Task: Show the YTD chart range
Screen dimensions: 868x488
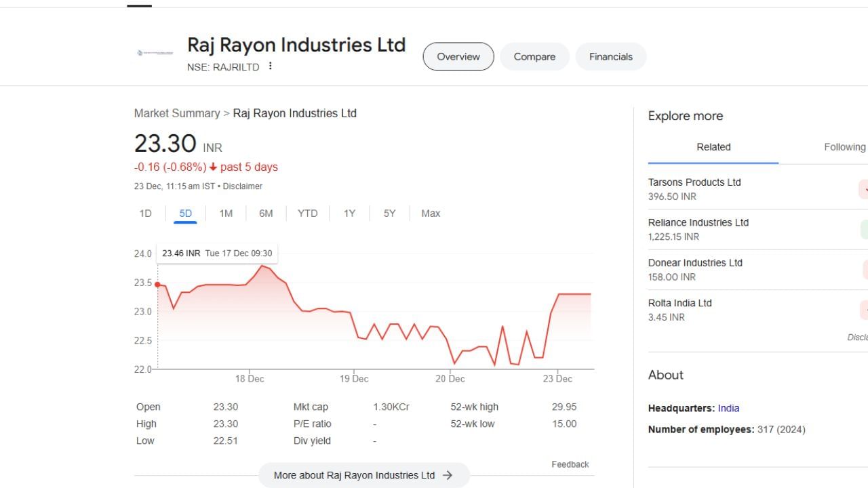Action: pyautogui.click(x=308, y=213)
